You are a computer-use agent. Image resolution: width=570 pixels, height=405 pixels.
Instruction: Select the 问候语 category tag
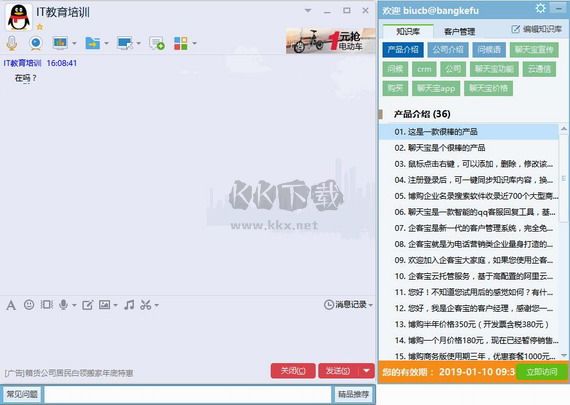coord(489,49)
